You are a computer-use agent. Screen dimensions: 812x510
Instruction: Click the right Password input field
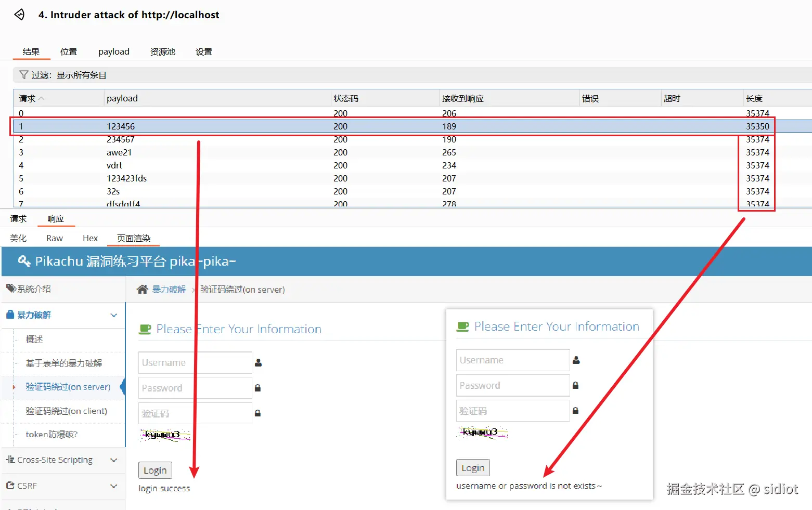coord(513,385)
